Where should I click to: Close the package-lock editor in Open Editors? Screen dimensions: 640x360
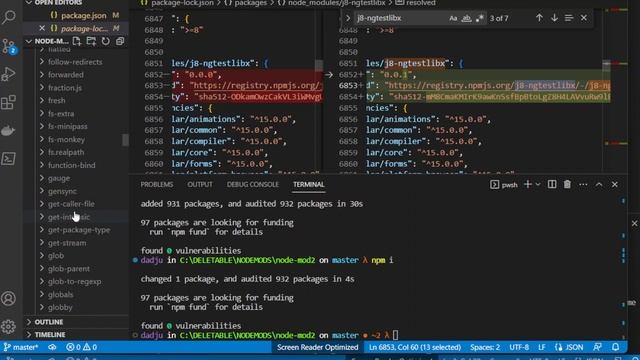pos(42,28)
